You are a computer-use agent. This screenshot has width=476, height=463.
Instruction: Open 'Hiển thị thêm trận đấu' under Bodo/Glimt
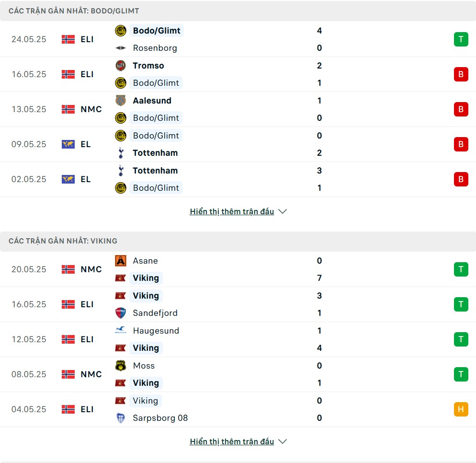click(232, 211)
